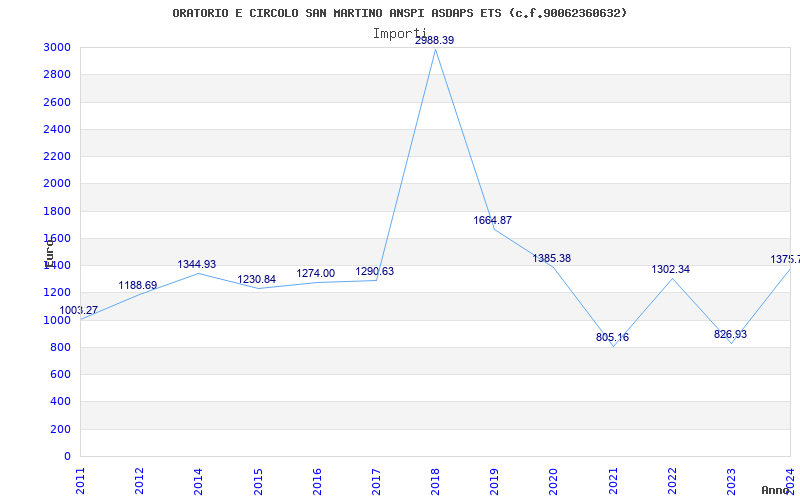The image size is (800, 500).
Task: Click the 2011 x-axis year label
Action: coord(80,481)
